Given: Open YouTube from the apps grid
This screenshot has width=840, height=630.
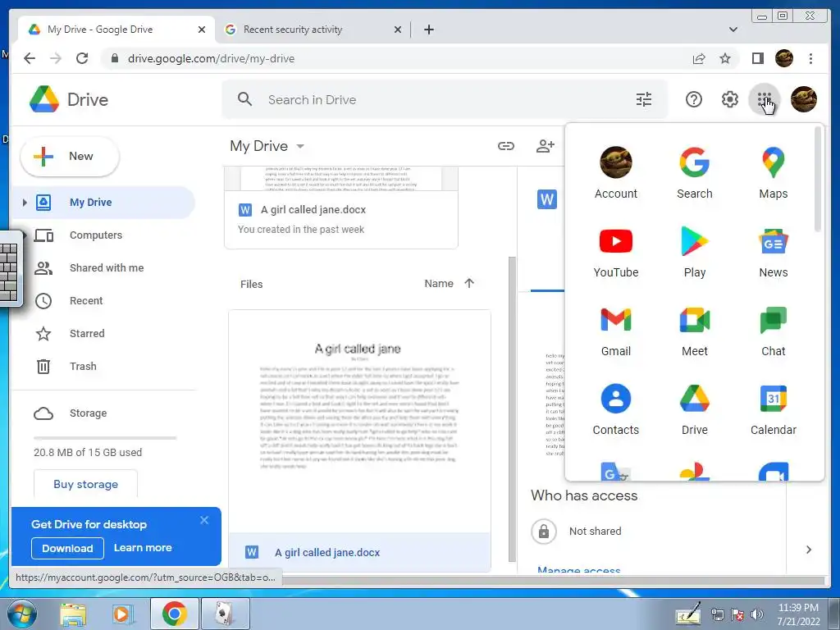Looking at the screenshot, I should tap(615, 252).
